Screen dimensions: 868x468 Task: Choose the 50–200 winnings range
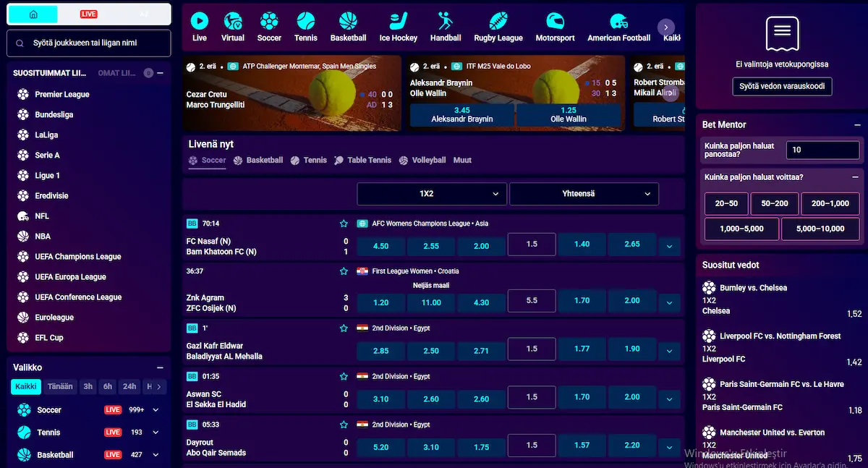pyautogui.click(x=774, y=204)
